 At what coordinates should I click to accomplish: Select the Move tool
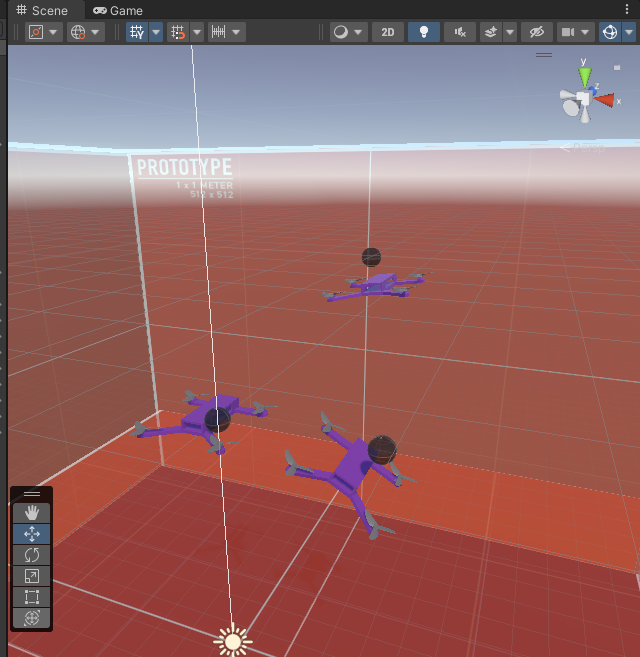pyautogui.click(x=32, y=534)
